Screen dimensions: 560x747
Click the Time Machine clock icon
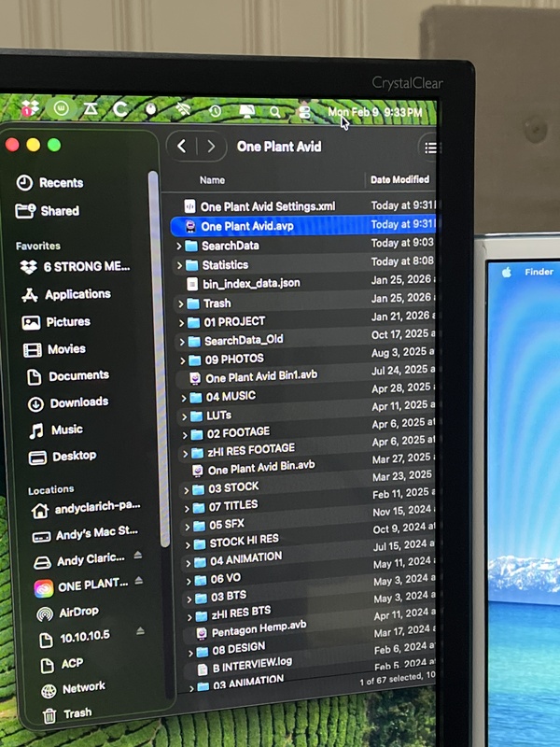pos(216,110)
